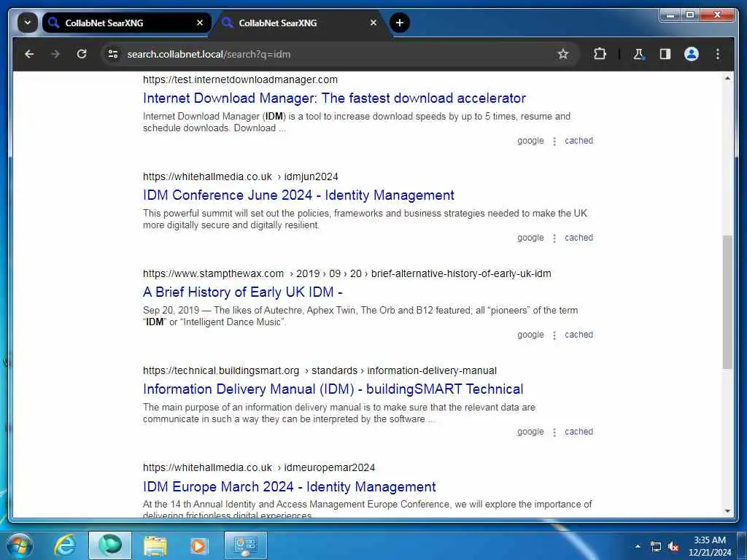Expand options dots for Early UK IDM result

click(x=554, y=335)
